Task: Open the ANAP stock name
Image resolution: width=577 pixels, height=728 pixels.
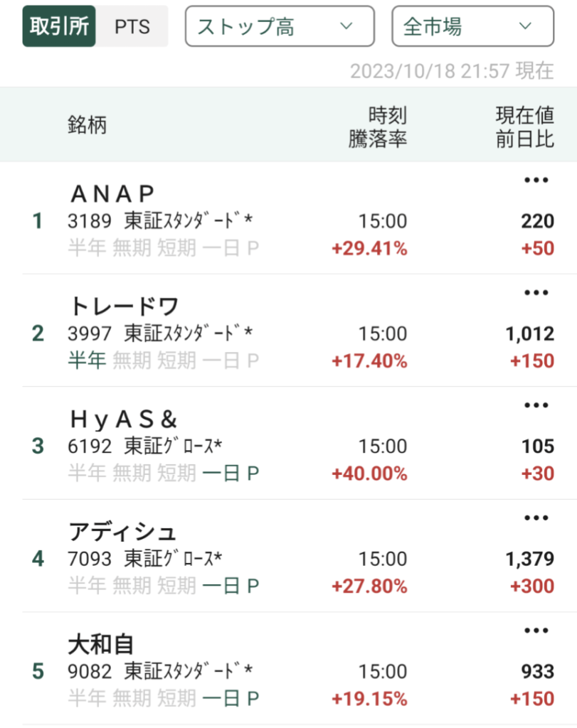Action: [x=112, y=194]
